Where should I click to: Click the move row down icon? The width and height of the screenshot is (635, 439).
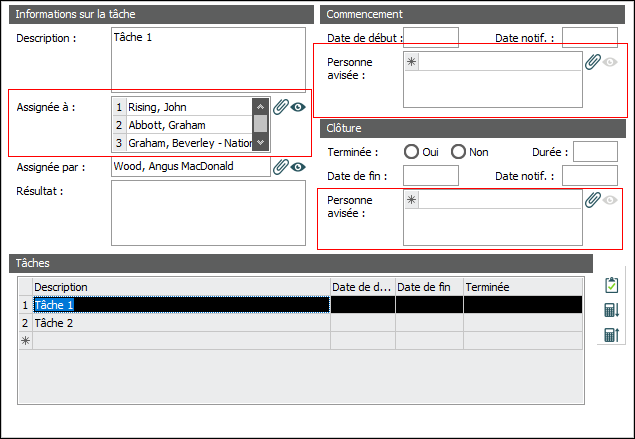610,310
